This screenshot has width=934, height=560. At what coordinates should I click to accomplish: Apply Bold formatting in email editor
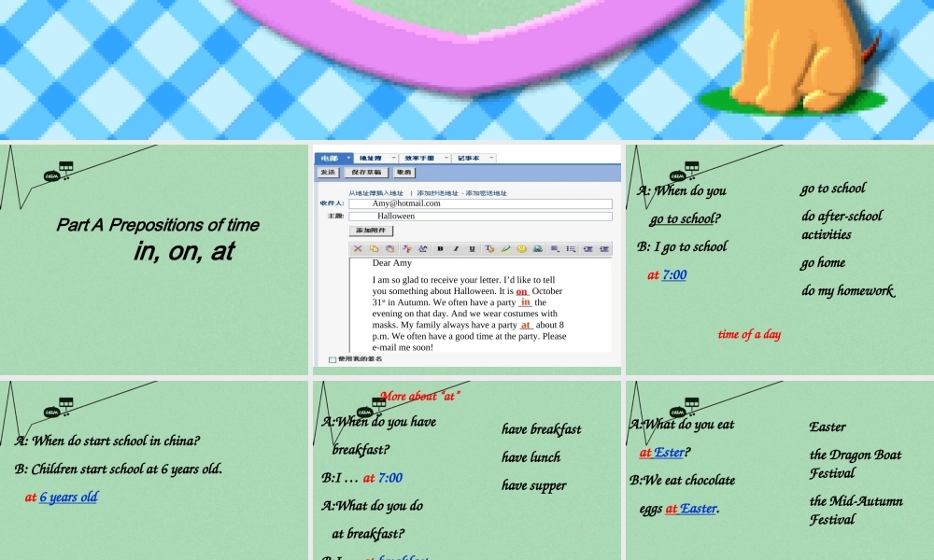[441, 249]
